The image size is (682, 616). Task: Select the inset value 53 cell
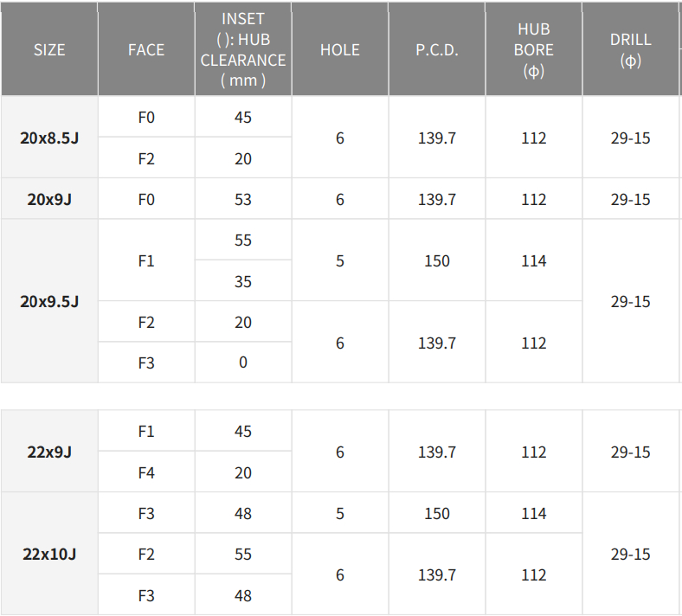[243, 199]
